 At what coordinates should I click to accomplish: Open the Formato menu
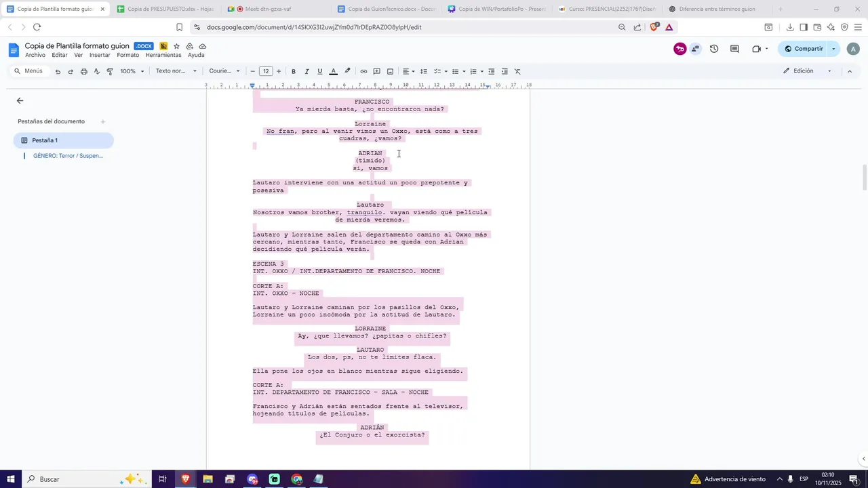click(127, 56)
